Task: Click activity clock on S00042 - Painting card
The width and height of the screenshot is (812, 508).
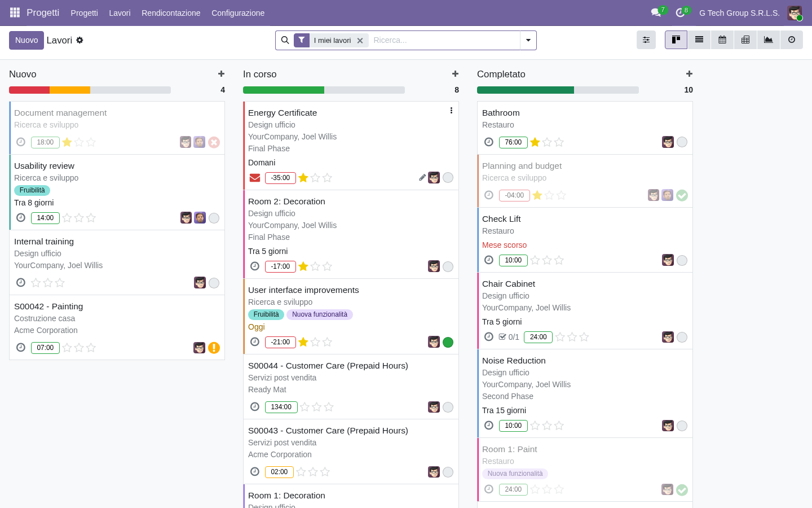Action: (x=21, y=348)
